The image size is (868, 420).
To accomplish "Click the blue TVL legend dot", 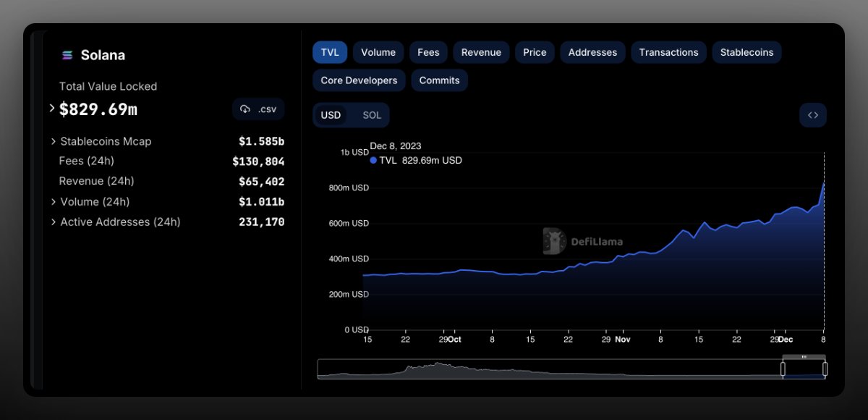I will pyautogui.click(x=373, y=160).
